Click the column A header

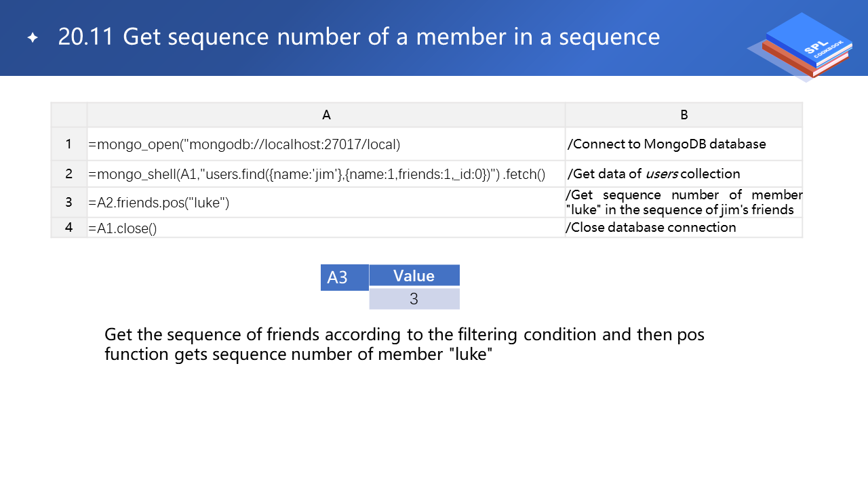[x=326, y=115]
